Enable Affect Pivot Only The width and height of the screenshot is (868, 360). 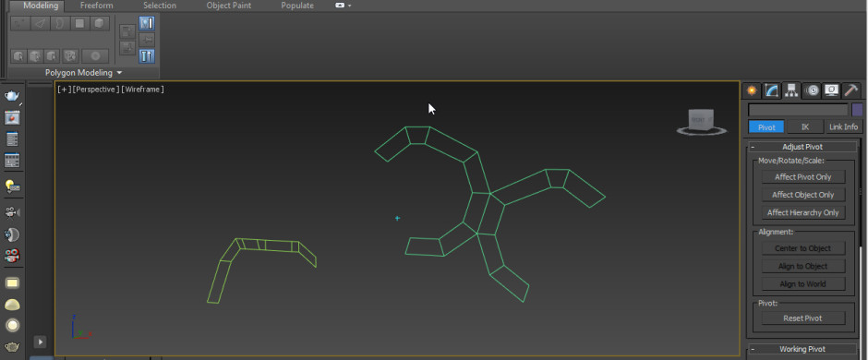tap(802, 177)
